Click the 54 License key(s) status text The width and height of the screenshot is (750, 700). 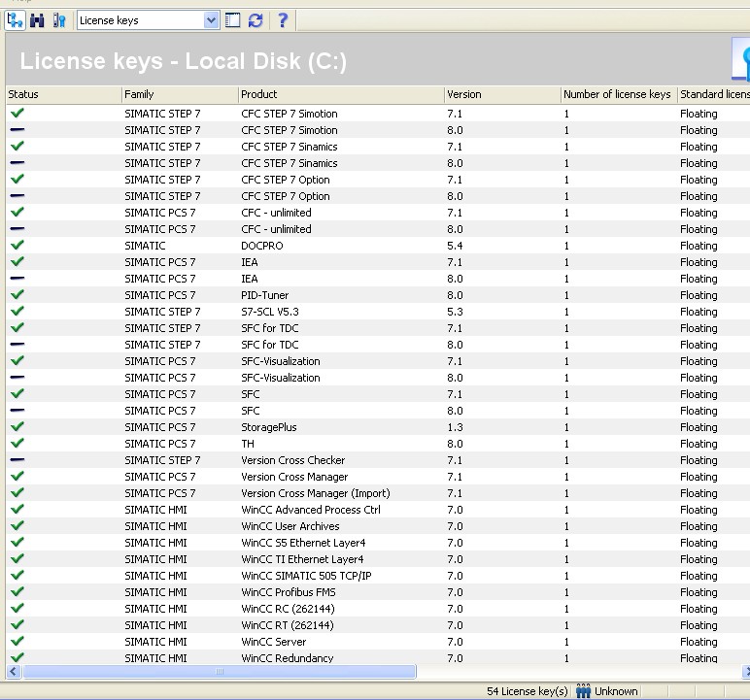coord(528,691)
